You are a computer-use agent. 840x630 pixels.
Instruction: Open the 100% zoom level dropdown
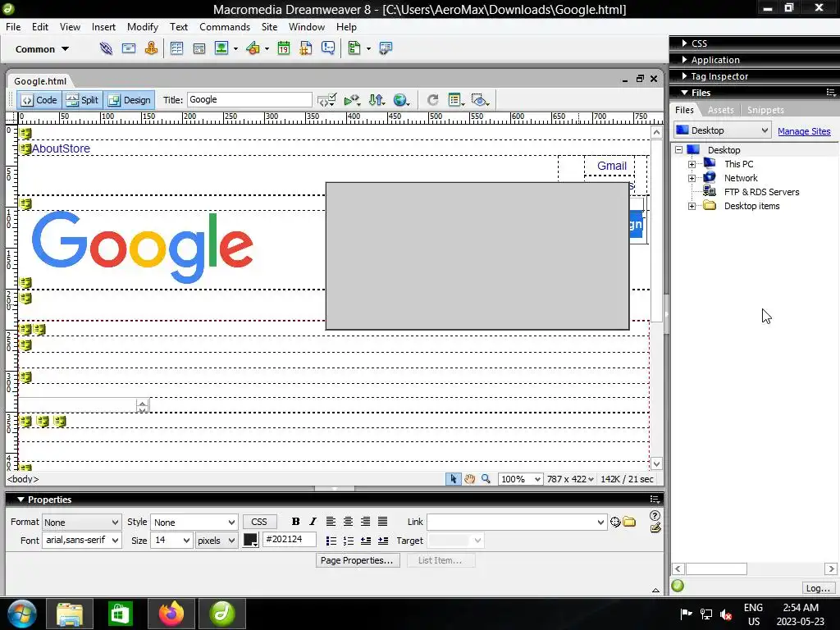(520, 479)
